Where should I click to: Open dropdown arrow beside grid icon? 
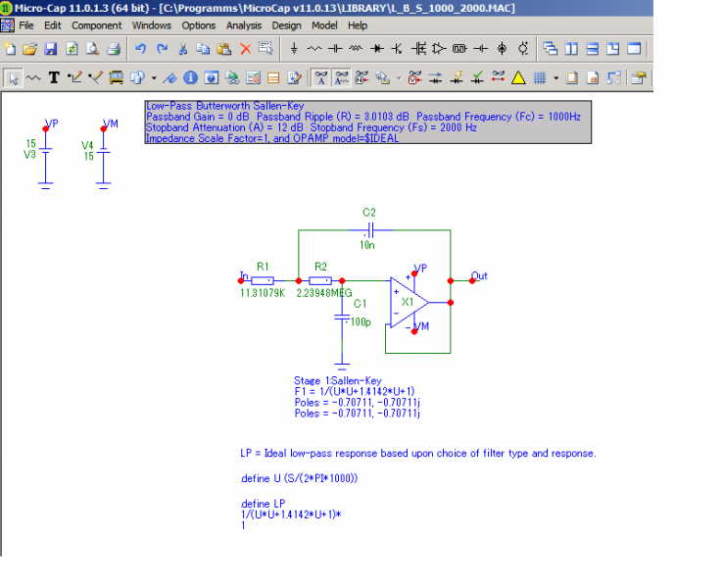tap(555, 77)
